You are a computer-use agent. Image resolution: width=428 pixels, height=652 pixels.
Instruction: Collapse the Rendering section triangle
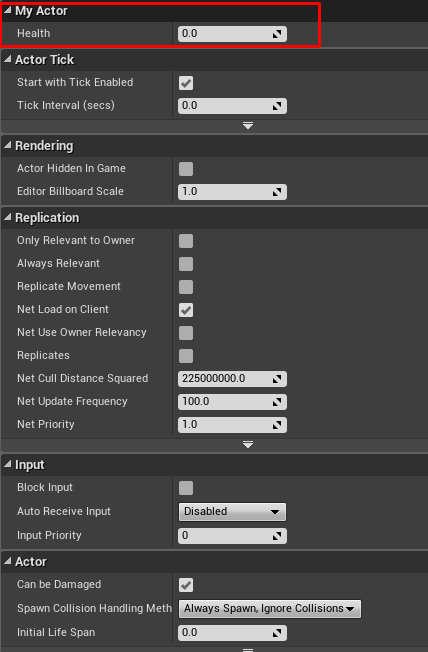[7, 145]
